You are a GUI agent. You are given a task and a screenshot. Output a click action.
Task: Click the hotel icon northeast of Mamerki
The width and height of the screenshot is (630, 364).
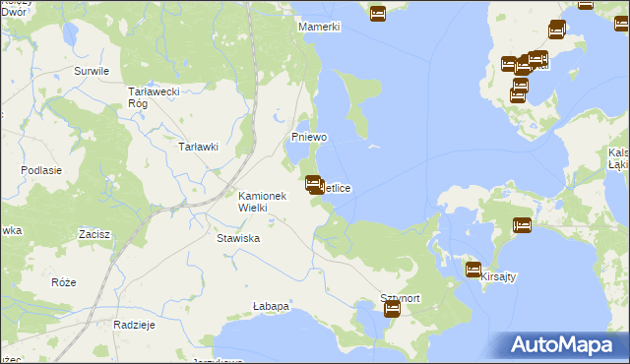click(x=378, y=14)
